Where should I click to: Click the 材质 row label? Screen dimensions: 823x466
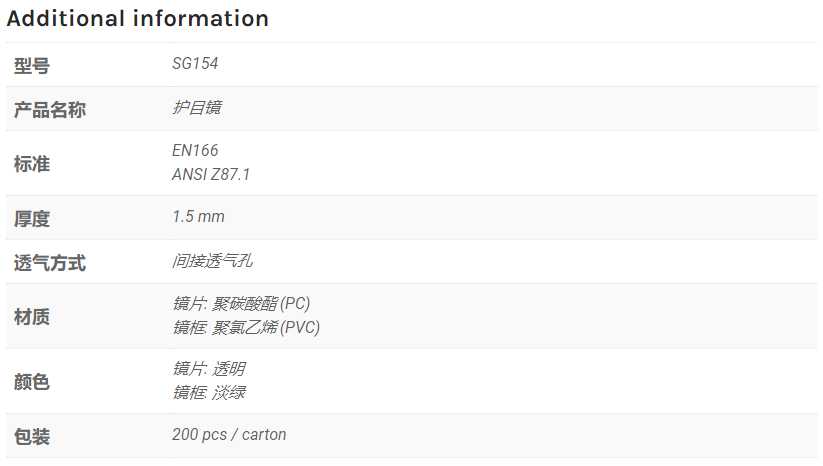(x=31, y=317)
